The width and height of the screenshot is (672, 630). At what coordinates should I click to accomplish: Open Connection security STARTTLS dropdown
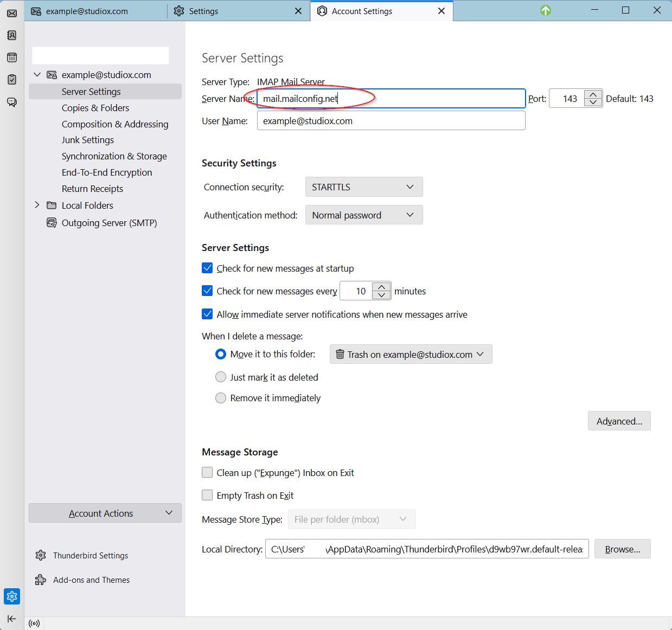click(x=364, y=187)
